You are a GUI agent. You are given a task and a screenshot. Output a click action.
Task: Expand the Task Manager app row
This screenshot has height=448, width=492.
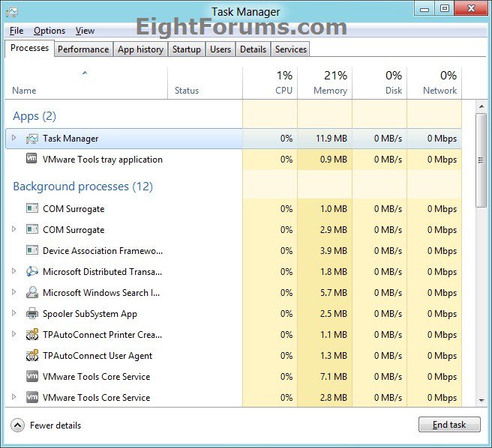13,138
